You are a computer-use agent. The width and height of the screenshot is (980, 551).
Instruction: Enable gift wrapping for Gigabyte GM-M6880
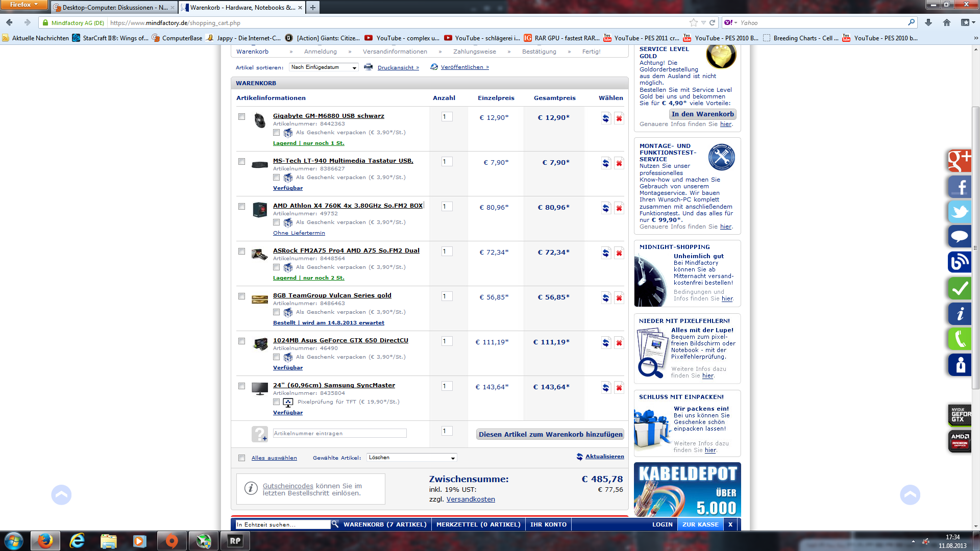[277, 133]
